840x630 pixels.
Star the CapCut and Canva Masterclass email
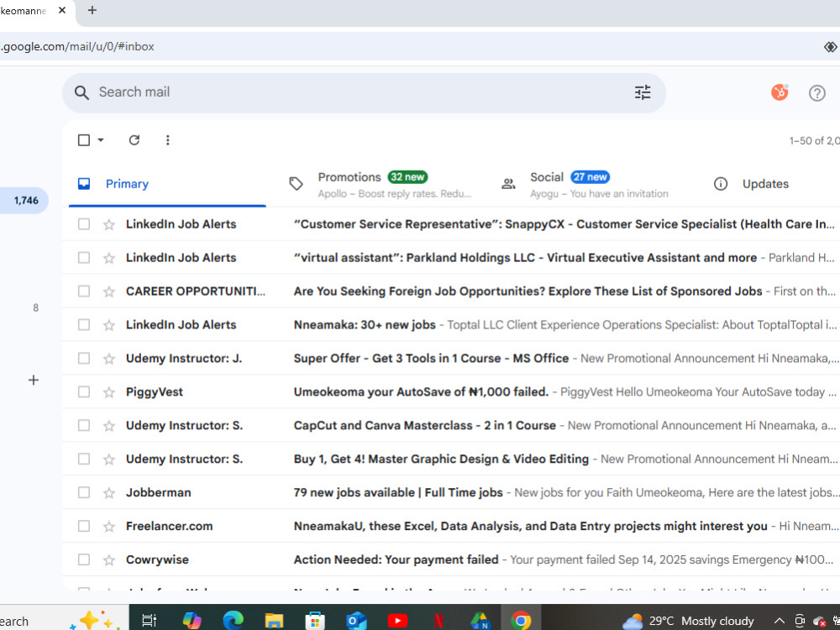coord(109,425)
